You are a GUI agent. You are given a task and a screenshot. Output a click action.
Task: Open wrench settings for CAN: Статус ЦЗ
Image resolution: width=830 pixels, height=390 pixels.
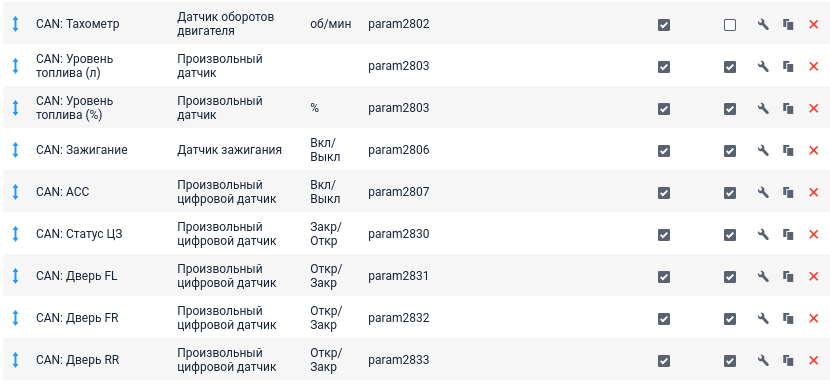pyautogui.click(x=763, y=234)
